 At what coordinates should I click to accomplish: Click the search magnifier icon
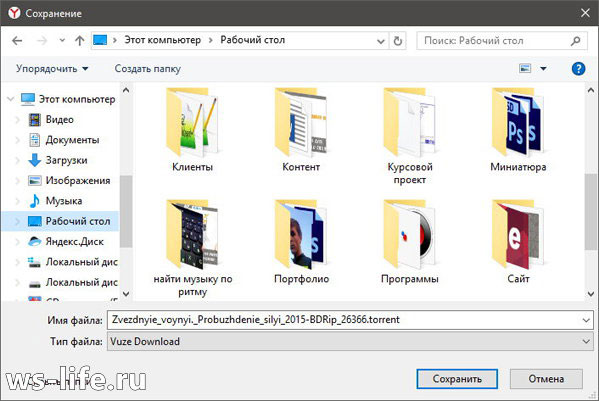pos(575,40)
